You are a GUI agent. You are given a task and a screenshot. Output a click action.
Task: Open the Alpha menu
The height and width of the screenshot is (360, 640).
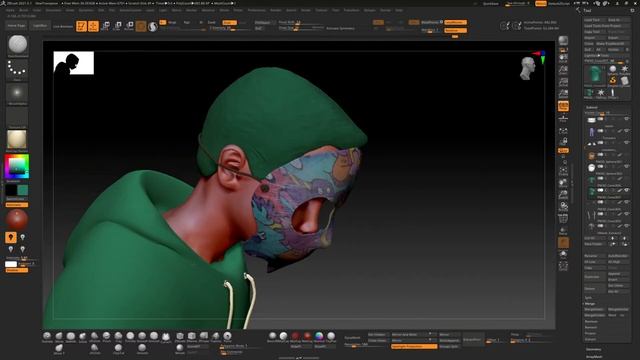pyautogui.click(x=11, y=10)
